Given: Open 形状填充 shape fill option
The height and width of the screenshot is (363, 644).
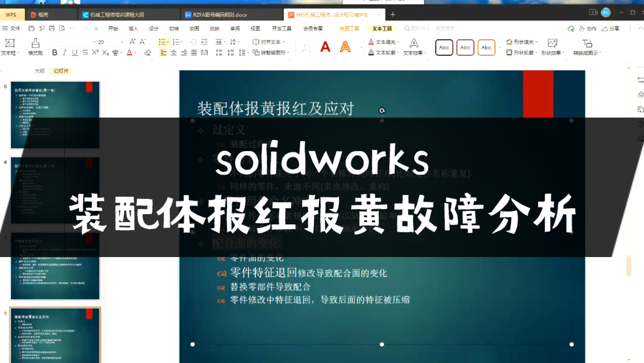Looking at the screenshot, I should (521, 42).
